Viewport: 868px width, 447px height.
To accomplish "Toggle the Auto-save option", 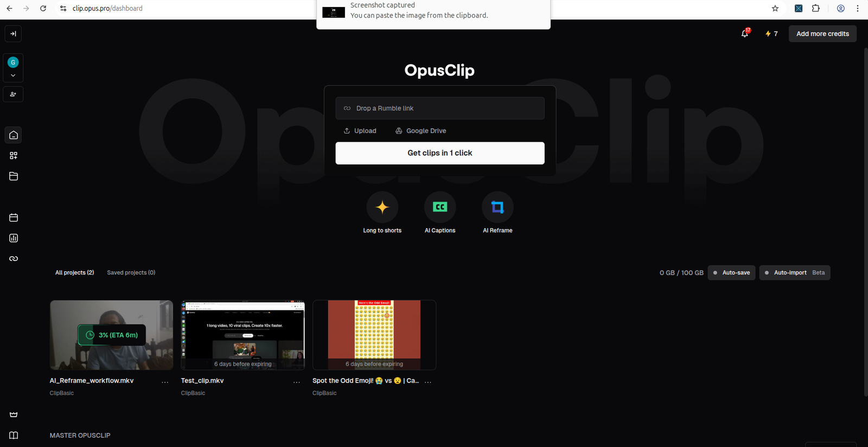I will pyautogui.click(x=732, y=273).
